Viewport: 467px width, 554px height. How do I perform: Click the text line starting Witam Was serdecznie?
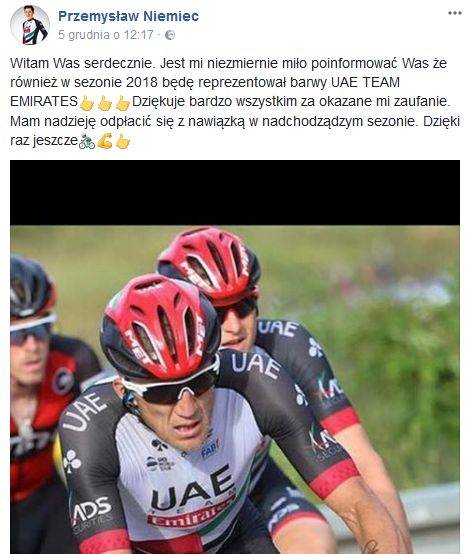pyautogui.click(x=229, y=64)
